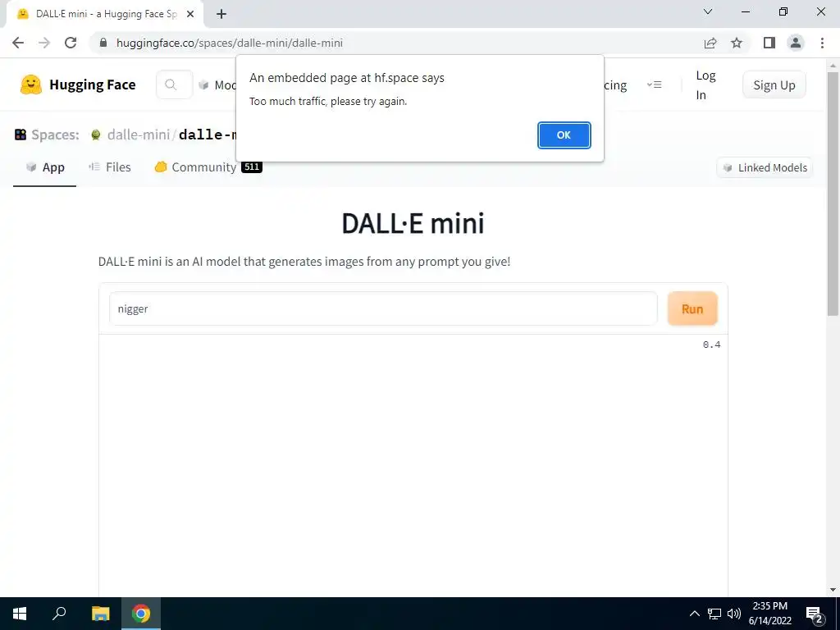Click the 511 Community count badge

coord(251,167)
